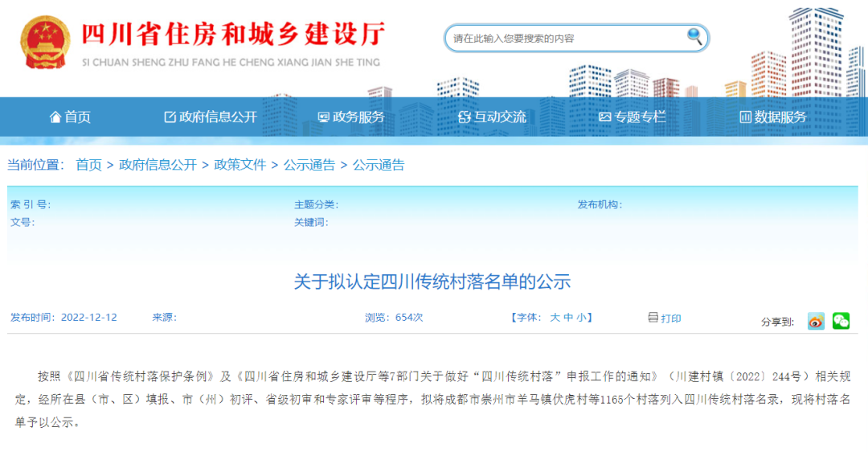Open 数据服务 navigation item
The image size is (868, 452).
pyautogui.click(x=773, y=117)
